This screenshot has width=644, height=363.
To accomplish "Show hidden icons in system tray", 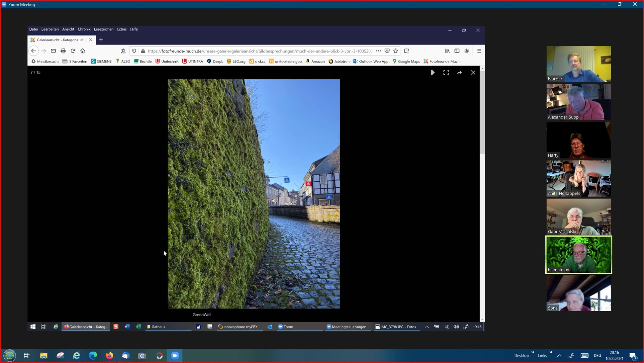I will pos(559,356).
